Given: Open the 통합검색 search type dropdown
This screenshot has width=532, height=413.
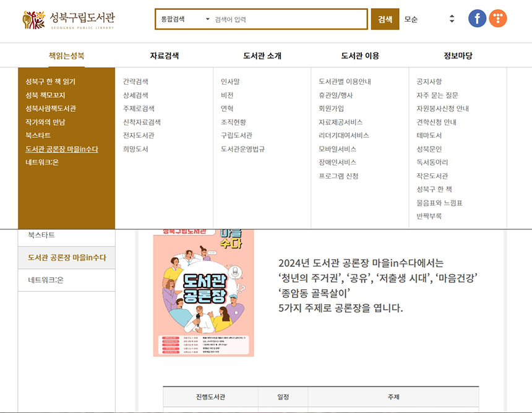Looking at the screenshot, I should point(184,19).
